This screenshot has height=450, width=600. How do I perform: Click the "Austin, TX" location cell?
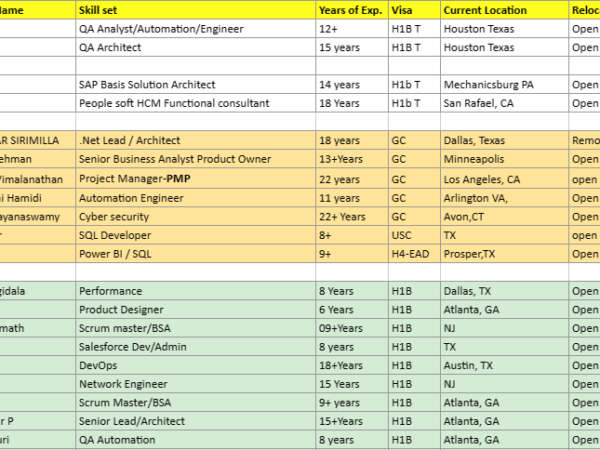[x=469, y=366]
